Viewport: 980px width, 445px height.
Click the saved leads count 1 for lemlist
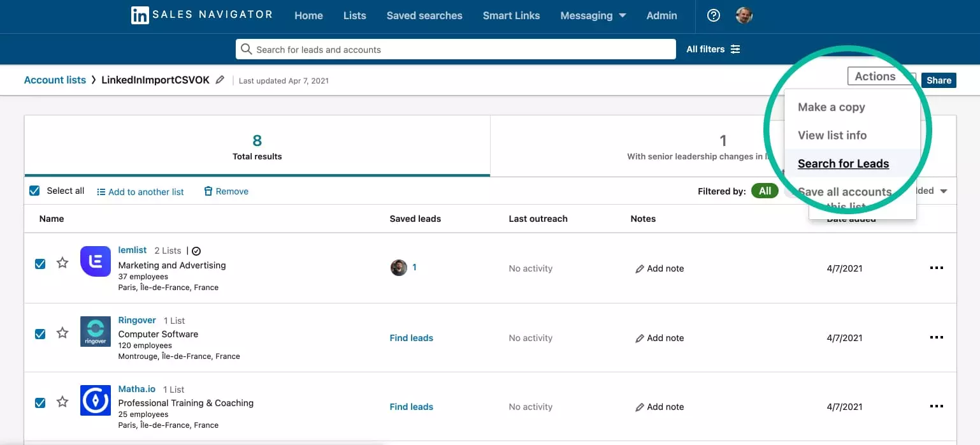point(414,267)
